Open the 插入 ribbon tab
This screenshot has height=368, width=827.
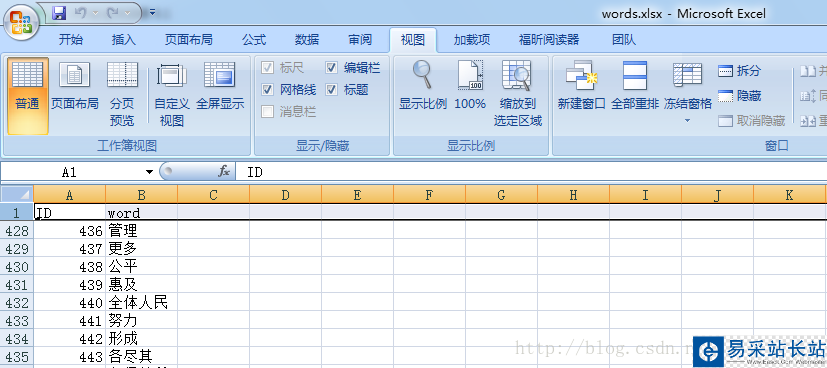point(124,40)
